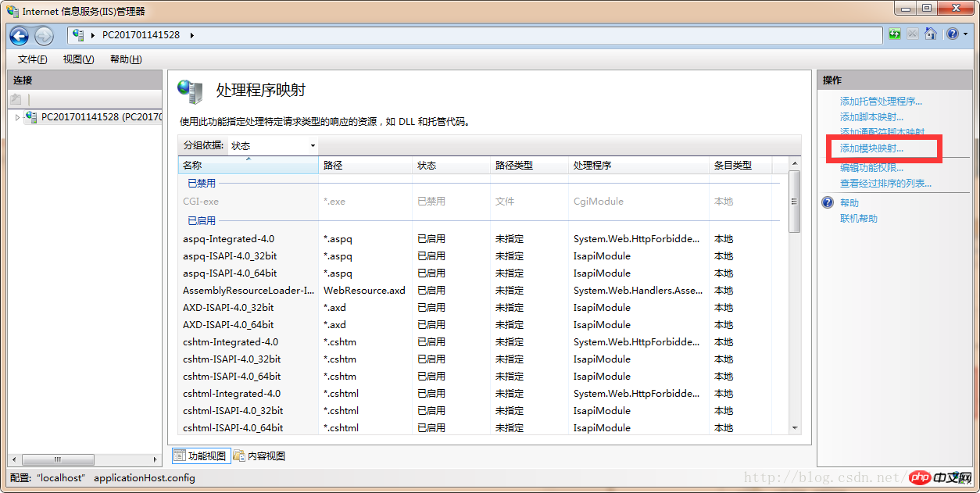Select the aspq-ISAPI-4.0_32bit row
Image resolution: width=980 pixels, height=493 pixels.
point(482,256)
